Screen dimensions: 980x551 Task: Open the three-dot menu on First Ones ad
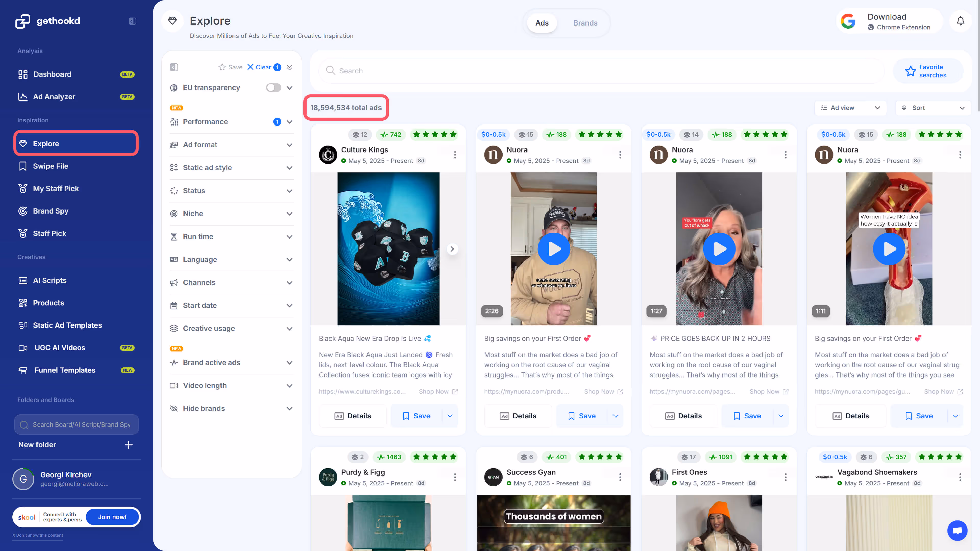click(786, 477)
